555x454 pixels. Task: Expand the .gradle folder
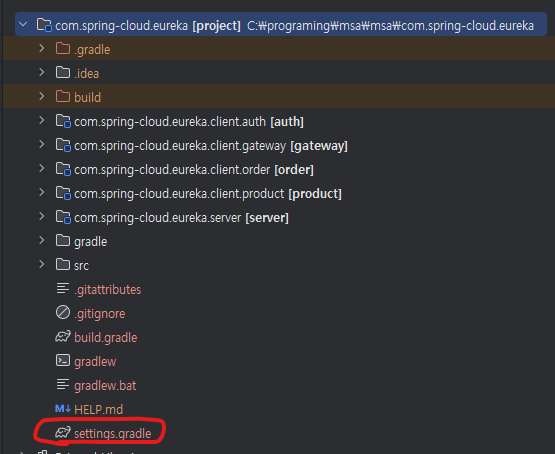tap(42, 48)
